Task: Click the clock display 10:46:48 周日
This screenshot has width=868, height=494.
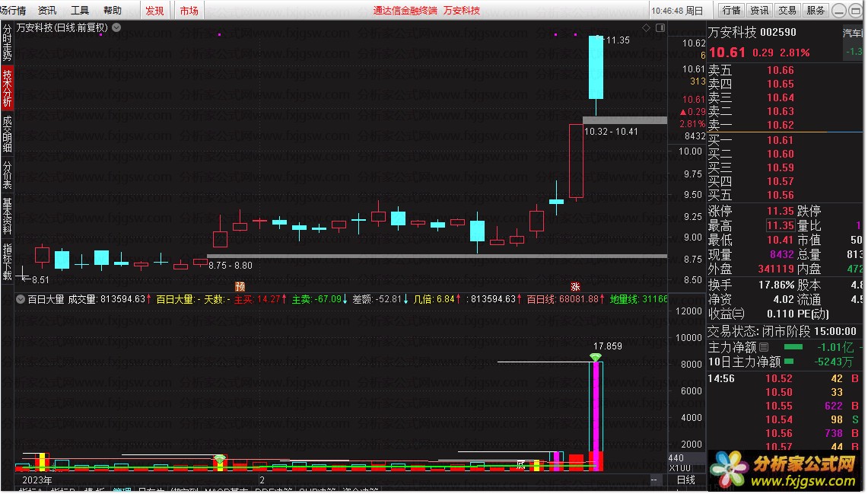Action: 677,11
